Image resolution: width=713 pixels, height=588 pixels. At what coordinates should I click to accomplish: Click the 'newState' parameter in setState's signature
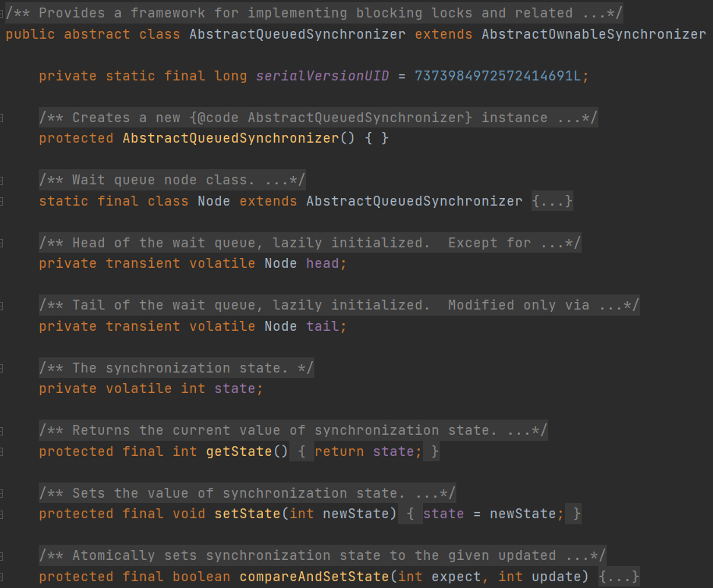[x=356, y=514]
